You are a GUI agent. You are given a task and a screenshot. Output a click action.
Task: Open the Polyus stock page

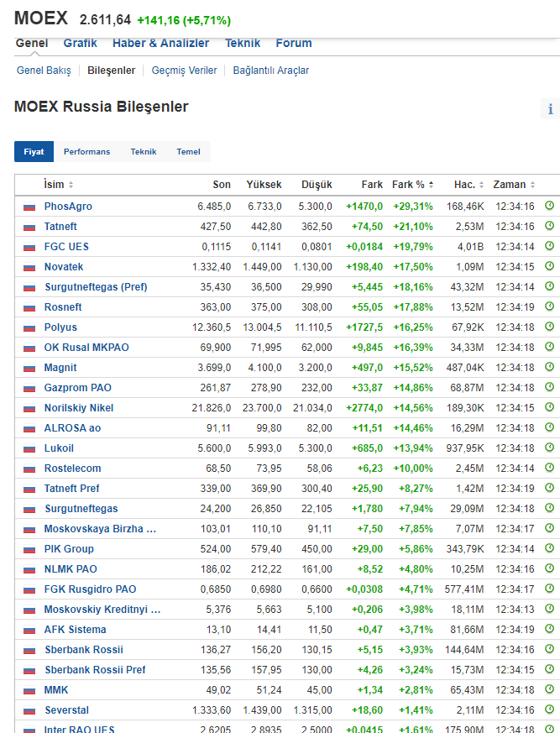click(x=60, y=327)
